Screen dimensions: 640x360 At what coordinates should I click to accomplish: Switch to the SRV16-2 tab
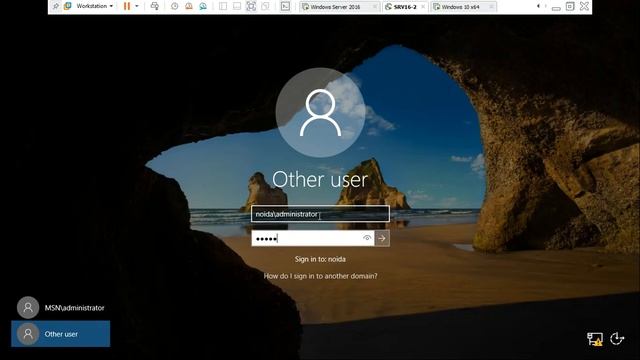405,7
